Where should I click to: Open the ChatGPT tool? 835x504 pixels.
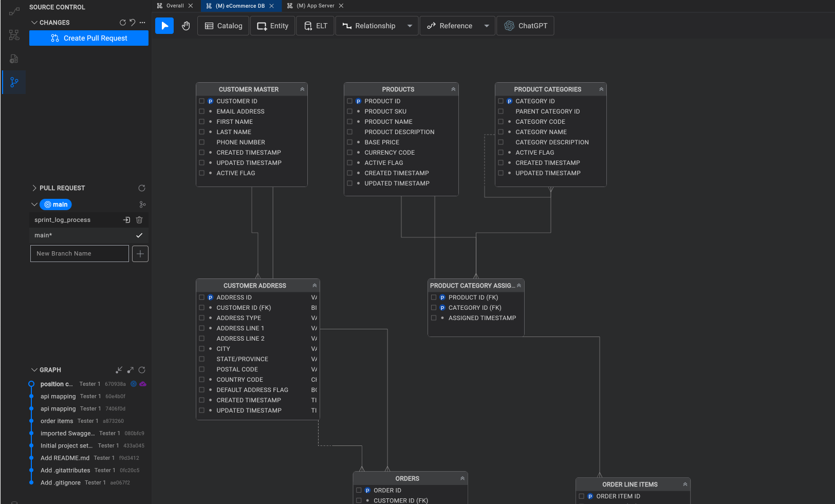pyautogui.click(x=526, y=26)
